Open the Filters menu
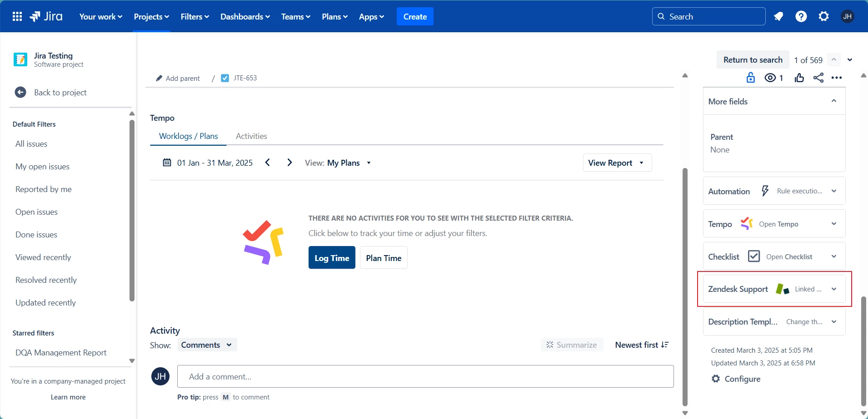 pos(195,16)
